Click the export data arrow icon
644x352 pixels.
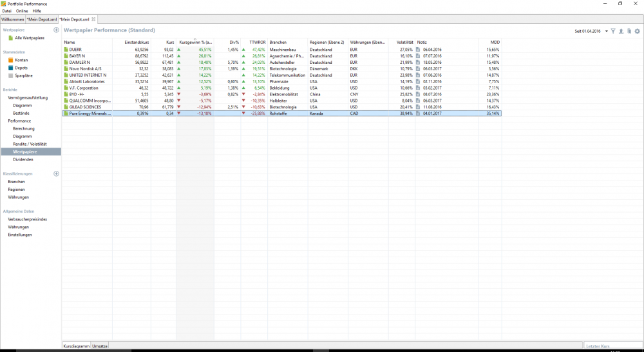(x=621, y=31)
